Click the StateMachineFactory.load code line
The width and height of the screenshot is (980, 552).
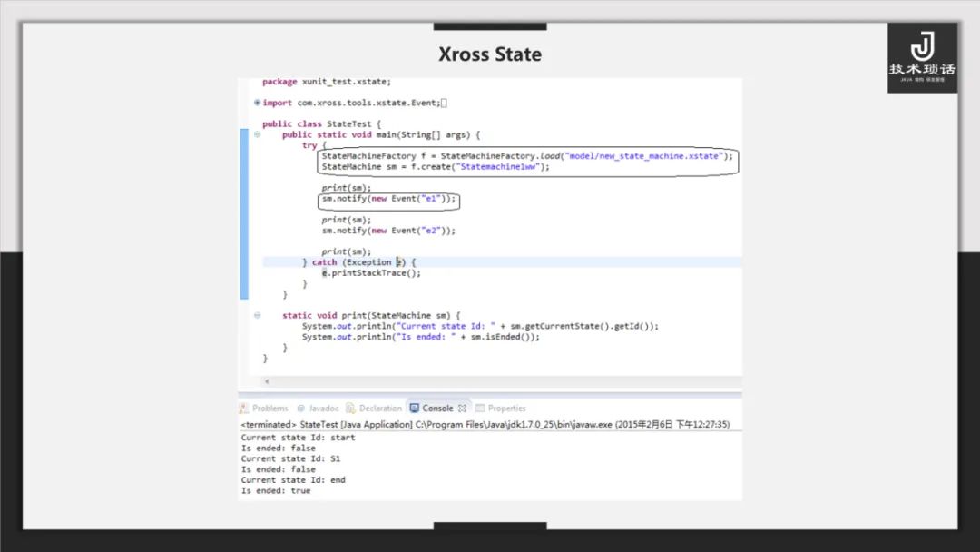(527, 155)
